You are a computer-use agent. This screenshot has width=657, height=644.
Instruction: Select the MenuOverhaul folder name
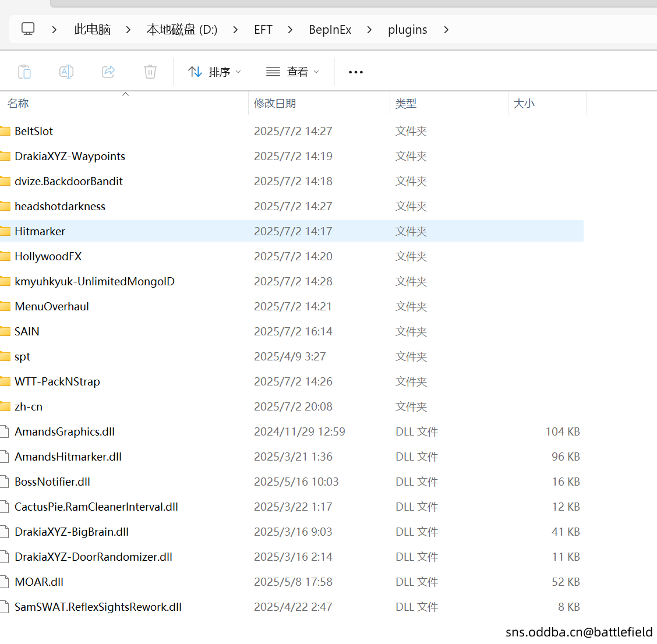point(51,306)
